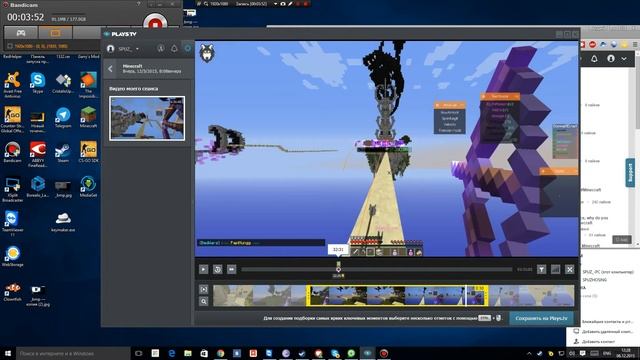
Task: Open Counter-Strike Global Offensive shortcut
Action: point(12,120)
